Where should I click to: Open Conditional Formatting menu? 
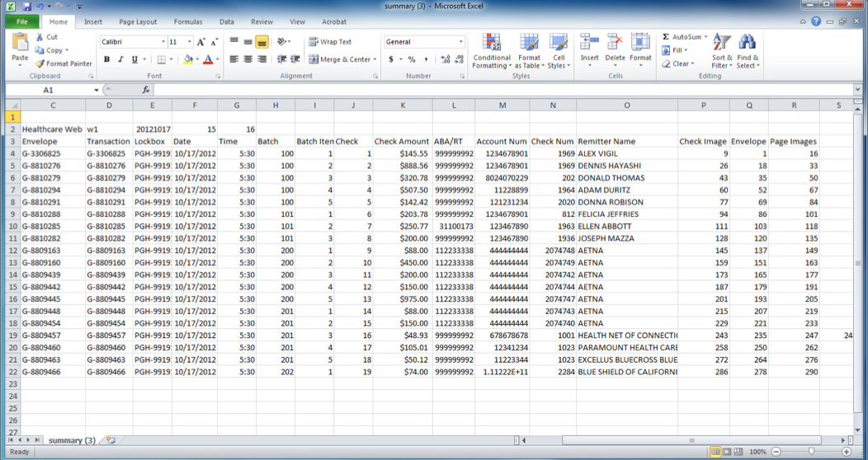[492, 51]
